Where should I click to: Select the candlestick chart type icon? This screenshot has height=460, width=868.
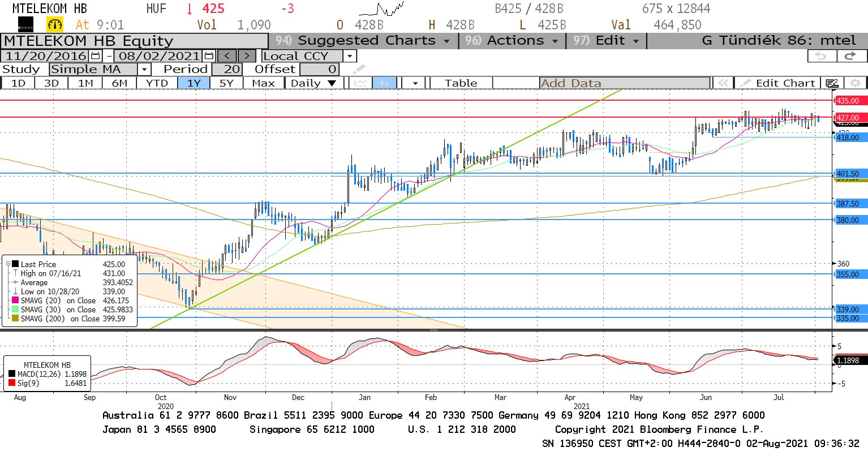click(384, 83)
